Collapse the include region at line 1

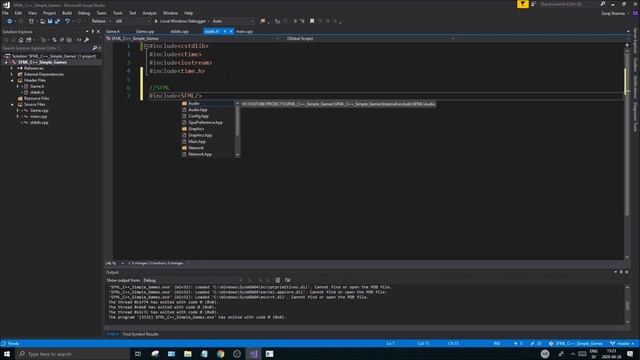tap(146, 47)
